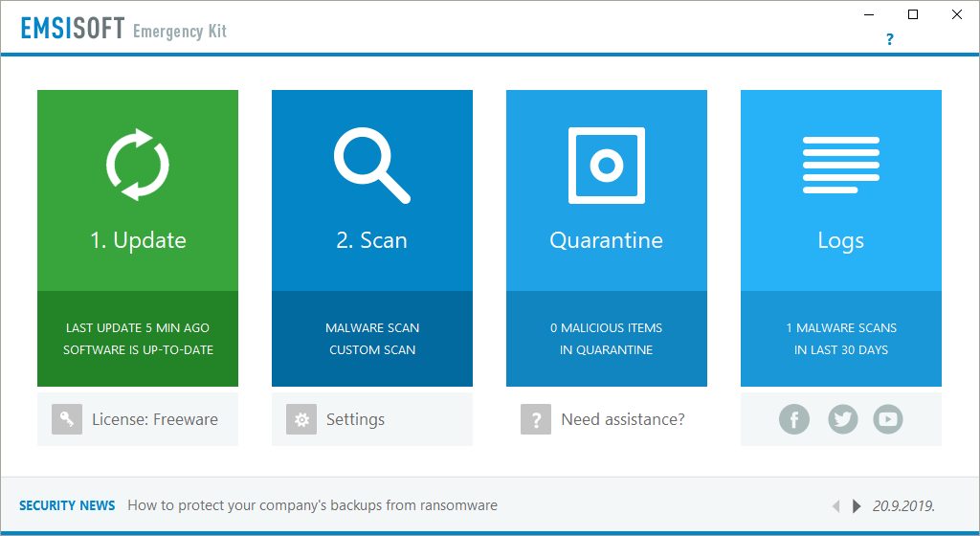Click Need assistance? link
Screen dimensions: 980x536
pyautogui.click(x=623, y=419)
